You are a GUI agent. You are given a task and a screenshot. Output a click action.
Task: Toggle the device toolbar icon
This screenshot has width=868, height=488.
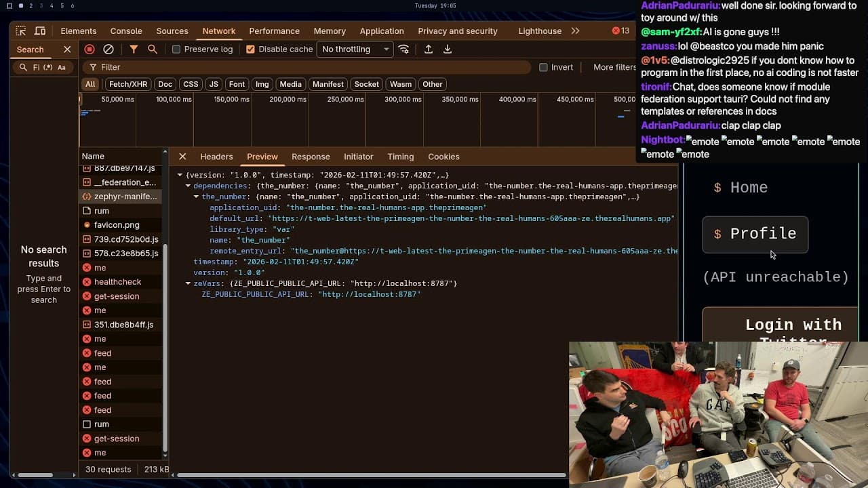40,31
